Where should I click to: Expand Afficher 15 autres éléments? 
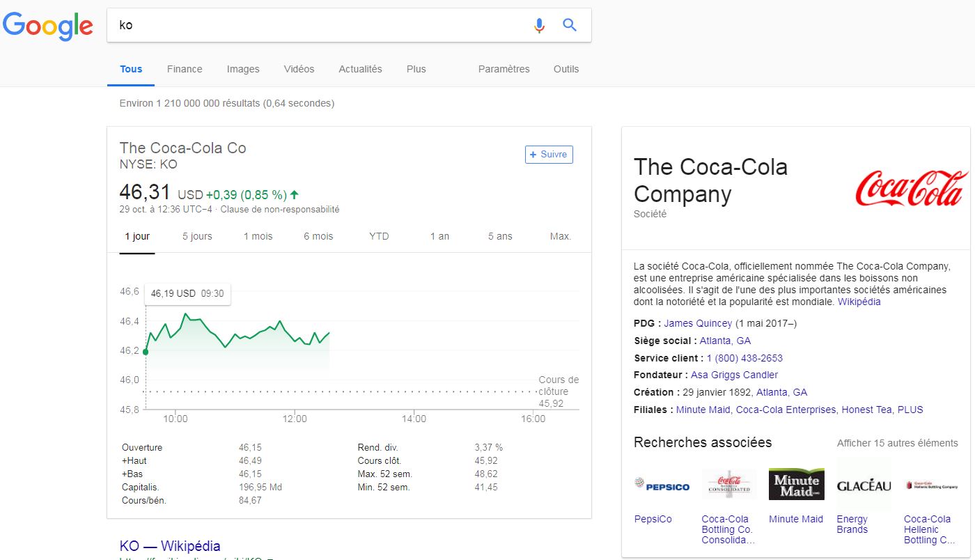(897, 443)
